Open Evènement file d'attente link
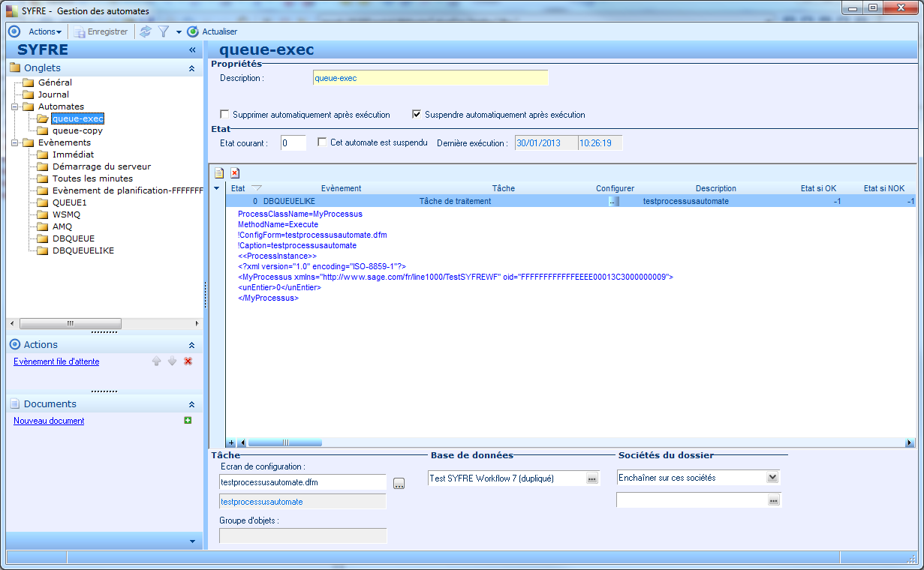This screenshot has width=924, height=570. pos(56,361)
